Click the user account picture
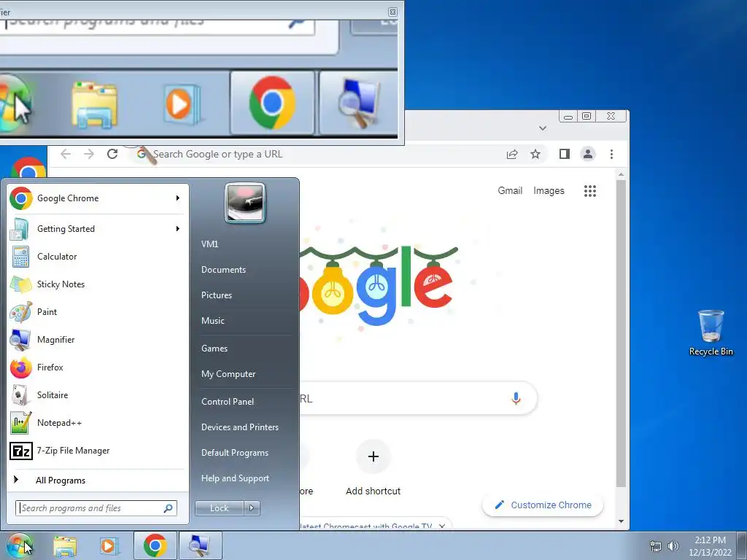The width and height of the screenshot is (747, 560). 245,203
